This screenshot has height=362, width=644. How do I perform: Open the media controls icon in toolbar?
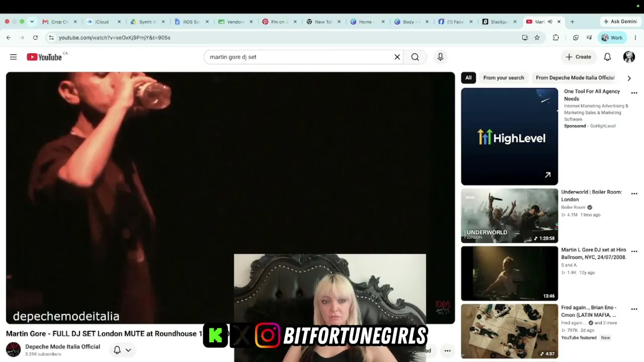(x=589, y=38)
